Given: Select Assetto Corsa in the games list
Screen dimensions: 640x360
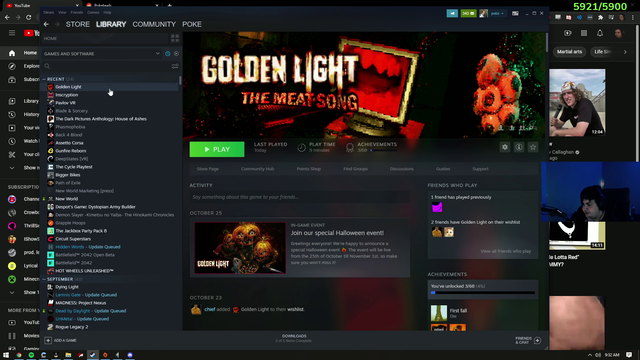Looking at the screenshot, I should 69,143.
